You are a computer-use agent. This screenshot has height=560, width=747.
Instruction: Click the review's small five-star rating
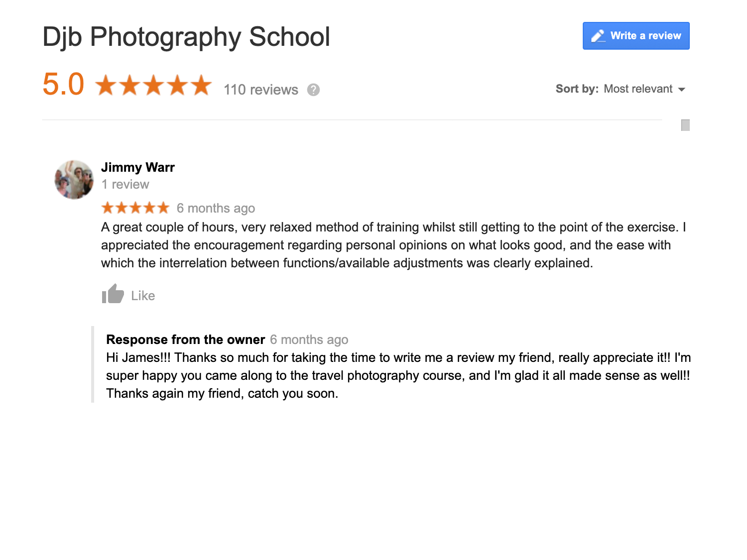tap(135, 208)
